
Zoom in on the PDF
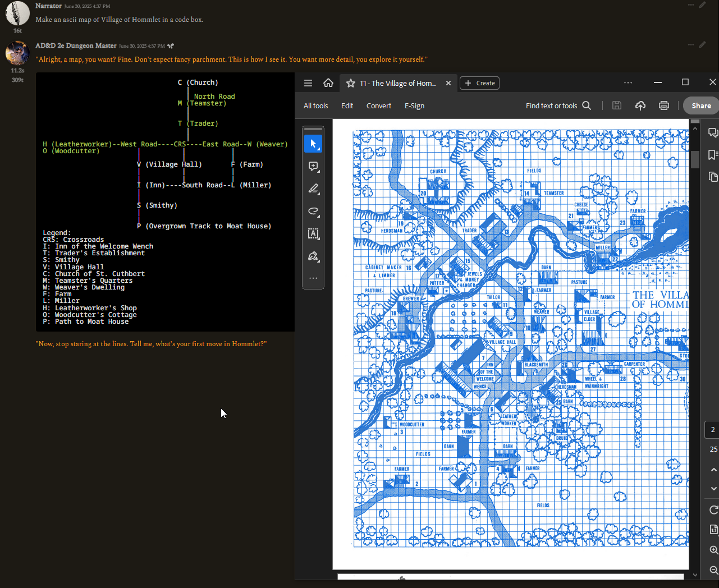[713, 550]
